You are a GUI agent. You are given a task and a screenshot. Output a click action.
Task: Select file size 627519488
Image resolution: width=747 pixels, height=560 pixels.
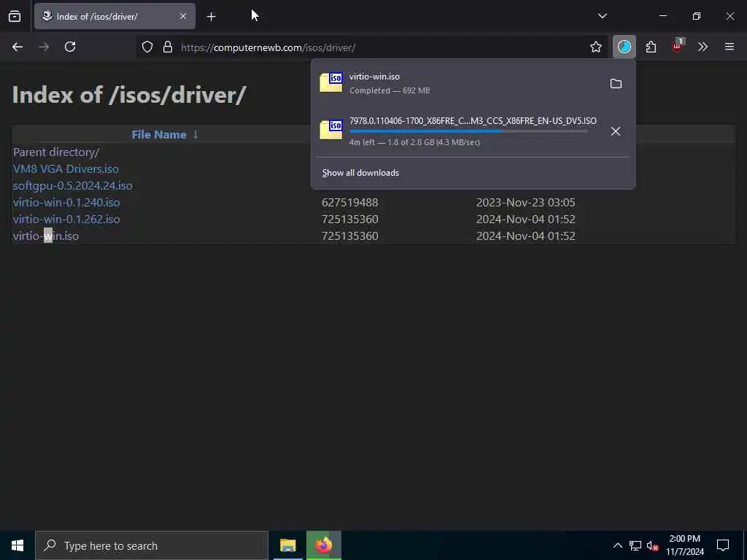point(349,203)
